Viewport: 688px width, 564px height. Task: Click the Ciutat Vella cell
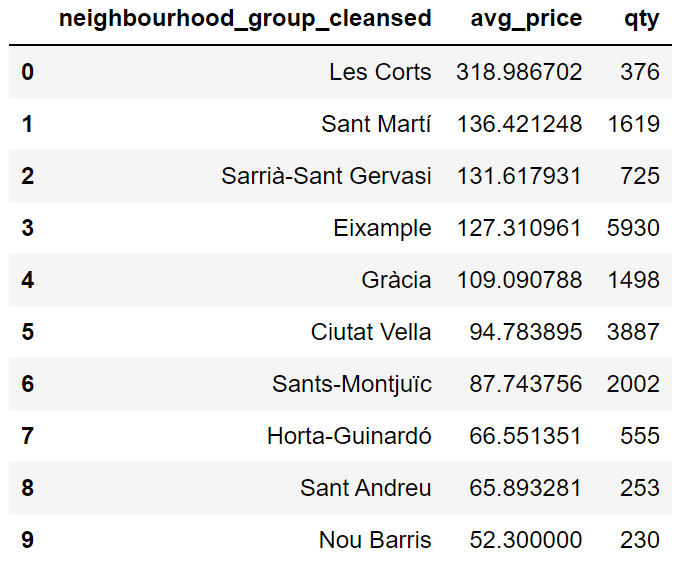(x=371, y=332)
